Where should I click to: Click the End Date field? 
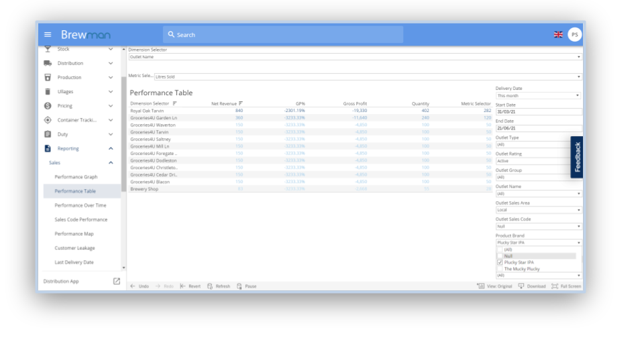tap(539, 128)
